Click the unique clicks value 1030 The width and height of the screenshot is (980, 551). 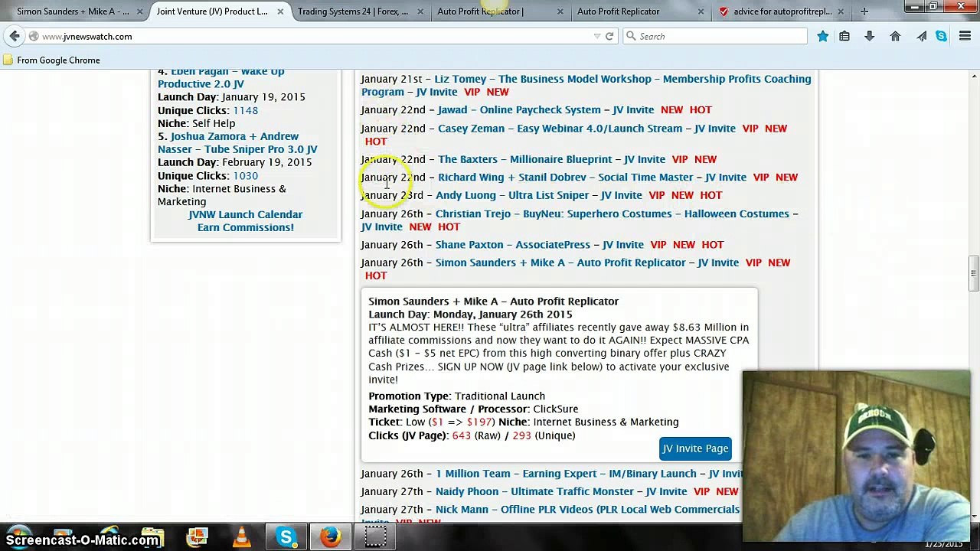pyautogui.click(x=245, y=175)
